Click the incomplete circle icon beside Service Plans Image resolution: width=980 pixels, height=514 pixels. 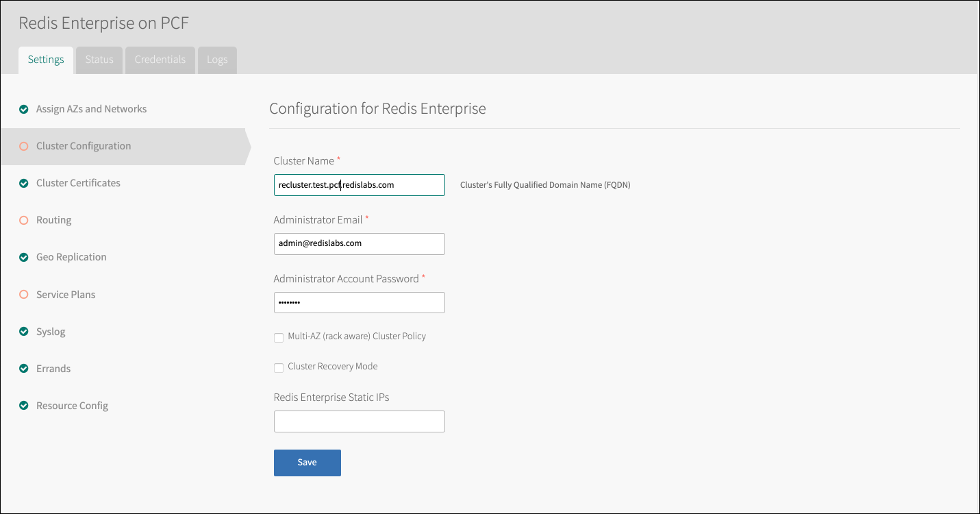pyautogui.click(x=24, y=295)
